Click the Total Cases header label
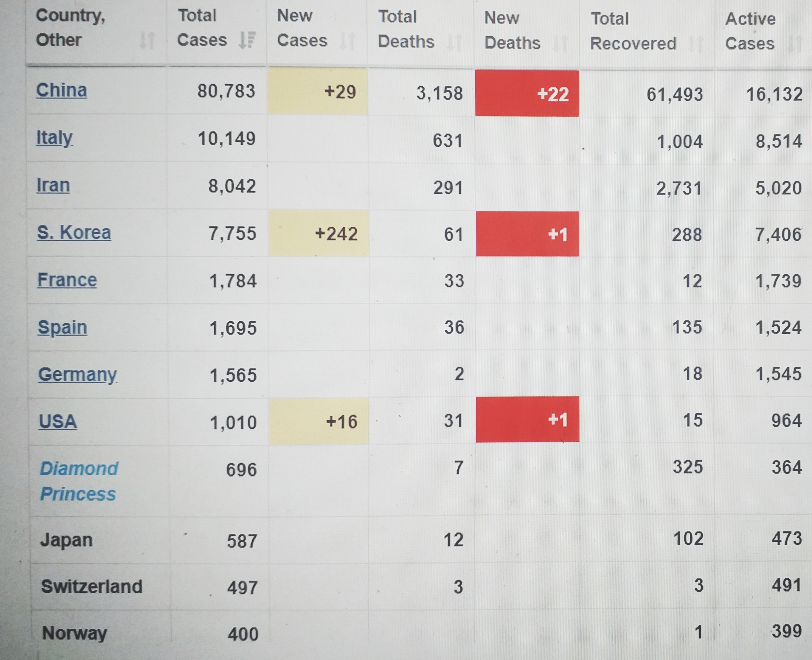Viewport: 812px width, 660px height. [202, 28]
